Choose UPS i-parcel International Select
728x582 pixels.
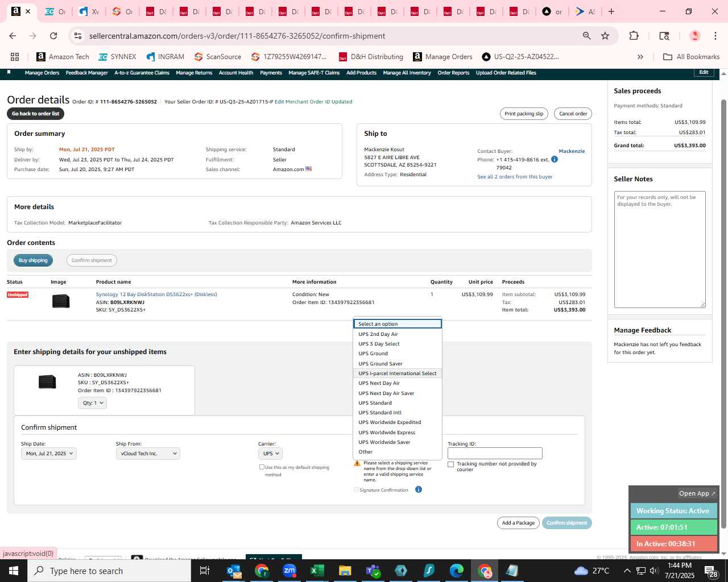tap(398, 373)
